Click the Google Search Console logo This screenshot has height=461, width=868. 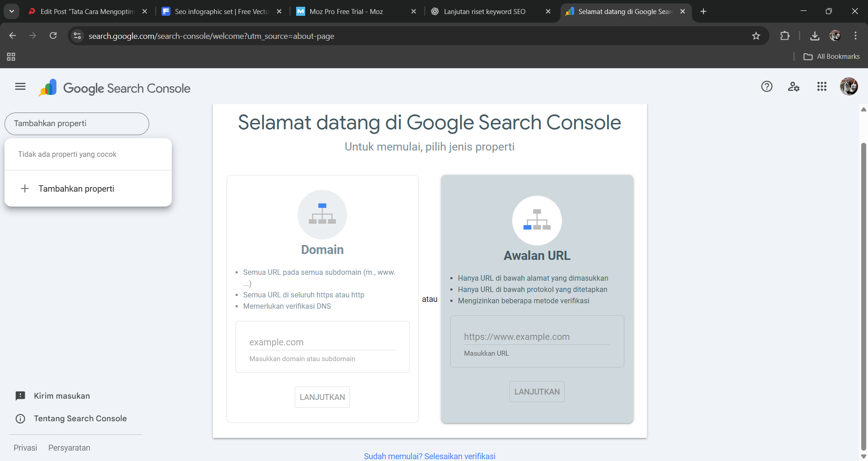pyautogui.click(x=115, y=88)
